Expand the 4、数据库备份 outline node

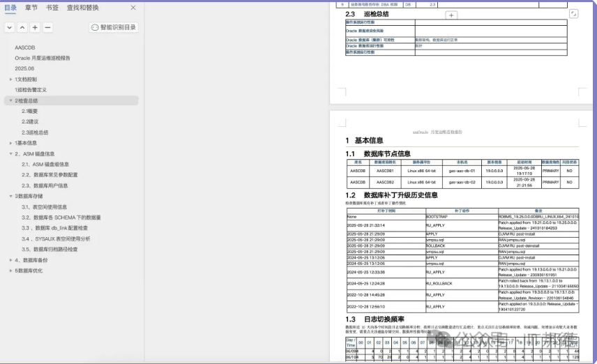[x=10, y=260]
